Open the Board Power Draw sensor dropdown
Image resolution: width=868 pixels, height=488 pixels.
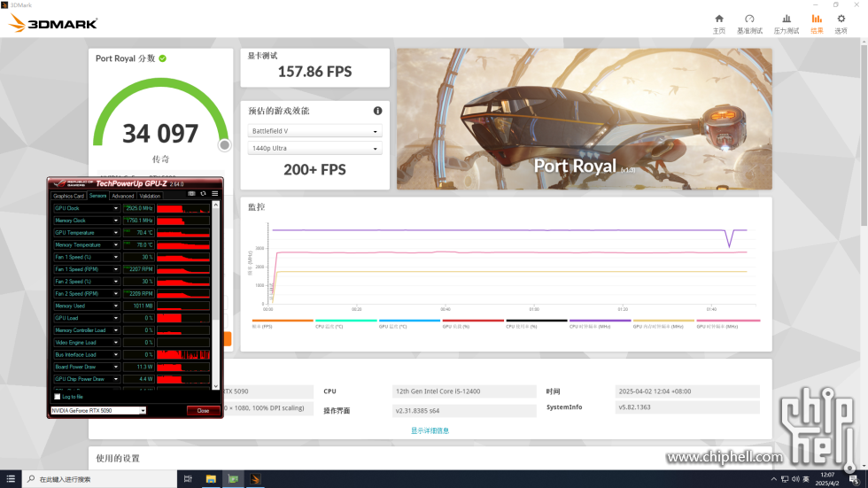point(116,367)
